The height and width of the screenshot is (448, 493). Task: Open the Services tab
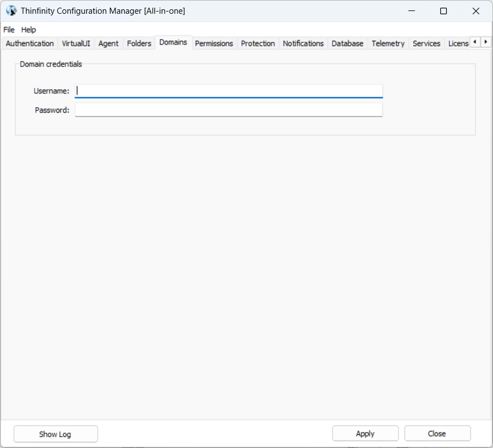(x=426, y=43)
